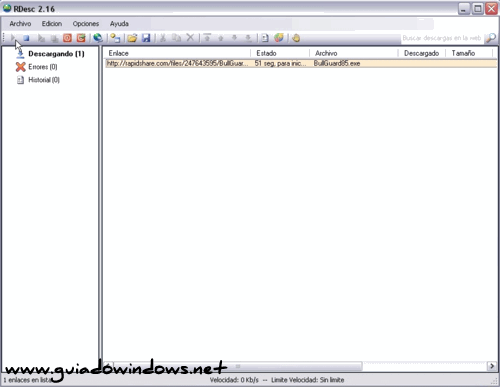Image resolution: width=500 pixels, height=387 pixels.
Task: Click the Tamaño column header
Action: (x=469, y=53)
